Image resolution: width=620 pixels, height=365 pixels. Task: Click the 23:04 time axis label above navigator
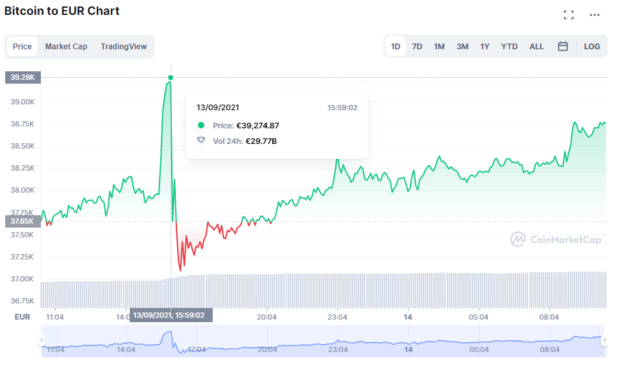click(337, 317)
